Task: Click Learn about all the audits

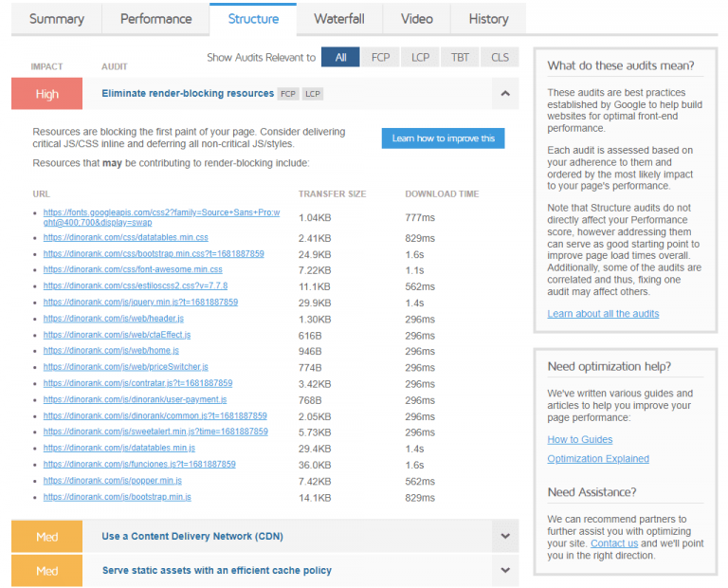Action: (603, 314)
